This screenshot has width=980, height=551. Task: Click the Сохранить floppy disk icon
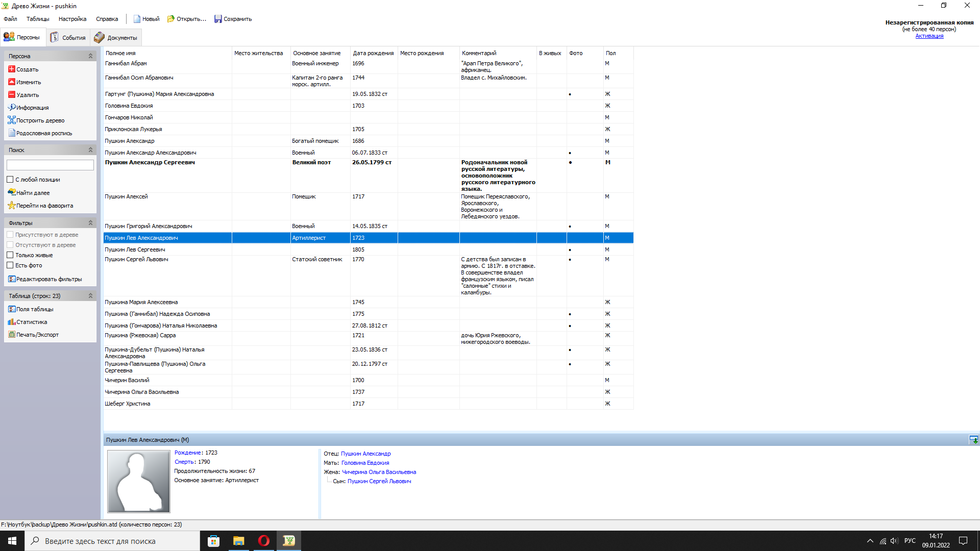pos(218,19)
